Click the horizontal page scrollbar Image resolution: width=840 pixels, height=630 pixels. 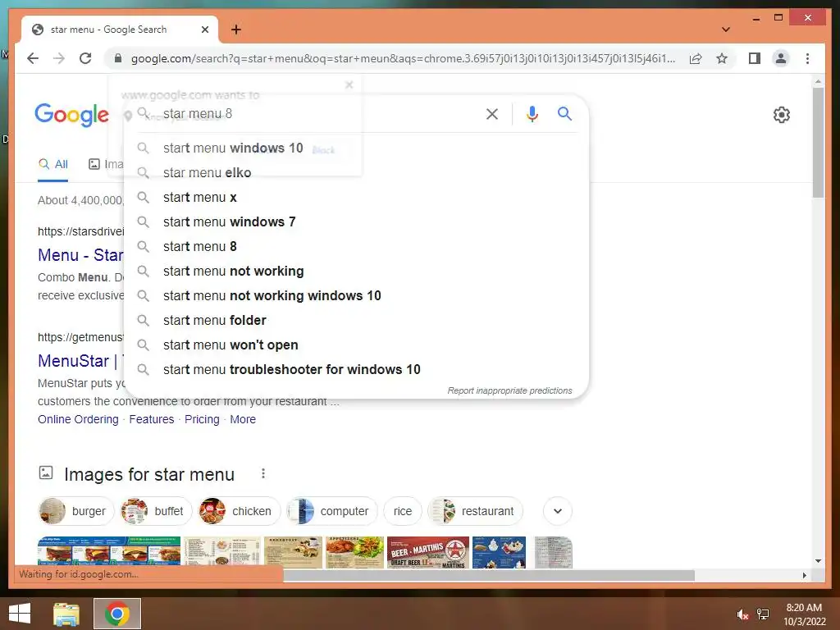coord(489,575)
